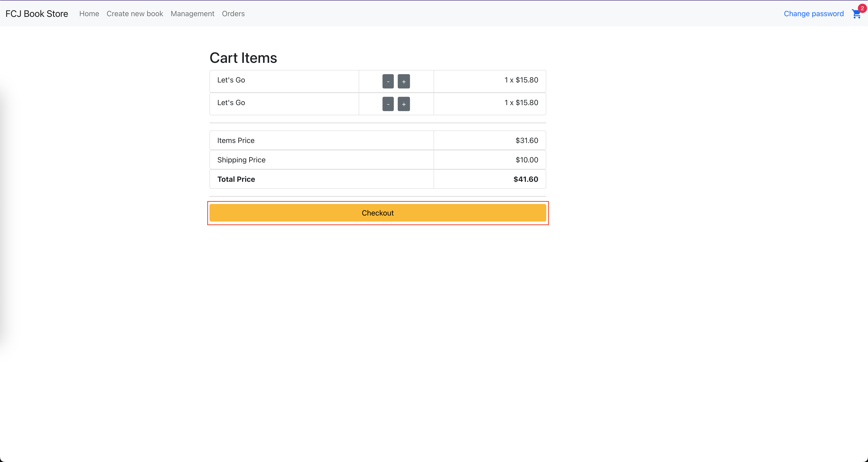This screenshot has width=868, height=462.
Task: Click the second row's 1 x $15.80 price
Action: (x=521, y=102)
